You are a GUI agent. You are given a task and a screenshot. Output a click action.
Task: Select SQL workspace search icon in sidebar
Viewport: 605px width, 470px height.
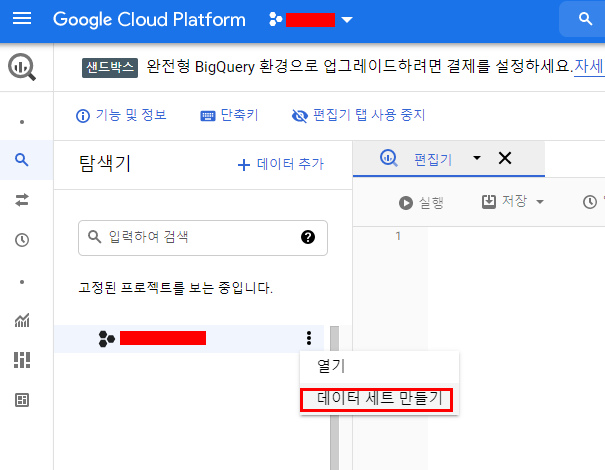pyautogui.click(x=22, y=159)
